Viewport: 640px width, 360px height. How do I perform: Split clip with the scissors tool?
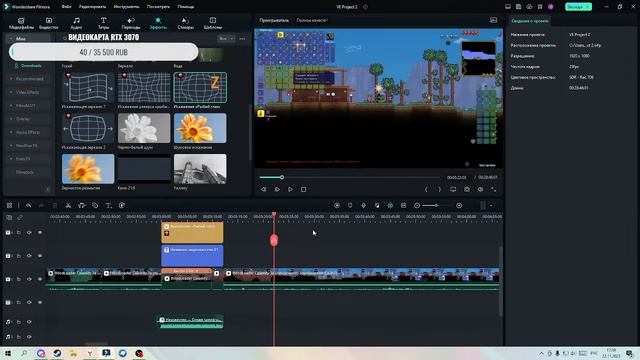68,205
